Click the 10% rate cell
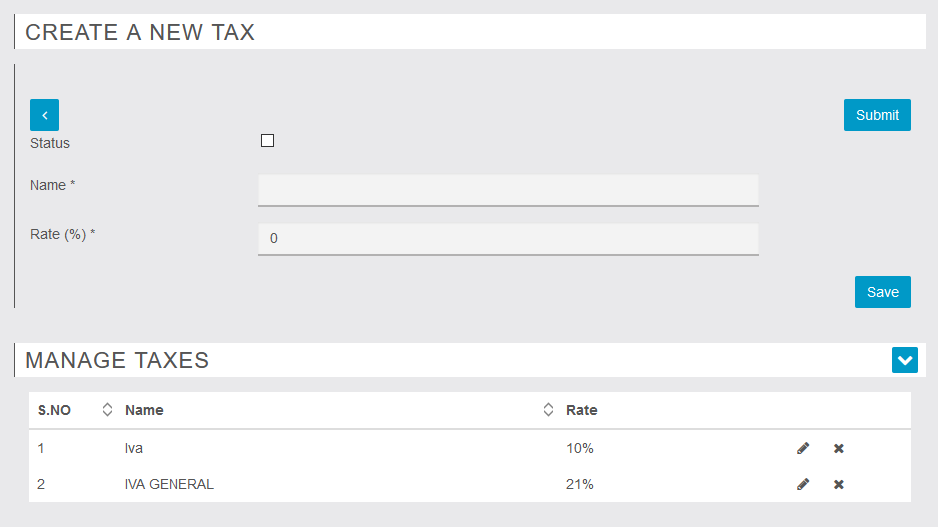 point(580,448)
